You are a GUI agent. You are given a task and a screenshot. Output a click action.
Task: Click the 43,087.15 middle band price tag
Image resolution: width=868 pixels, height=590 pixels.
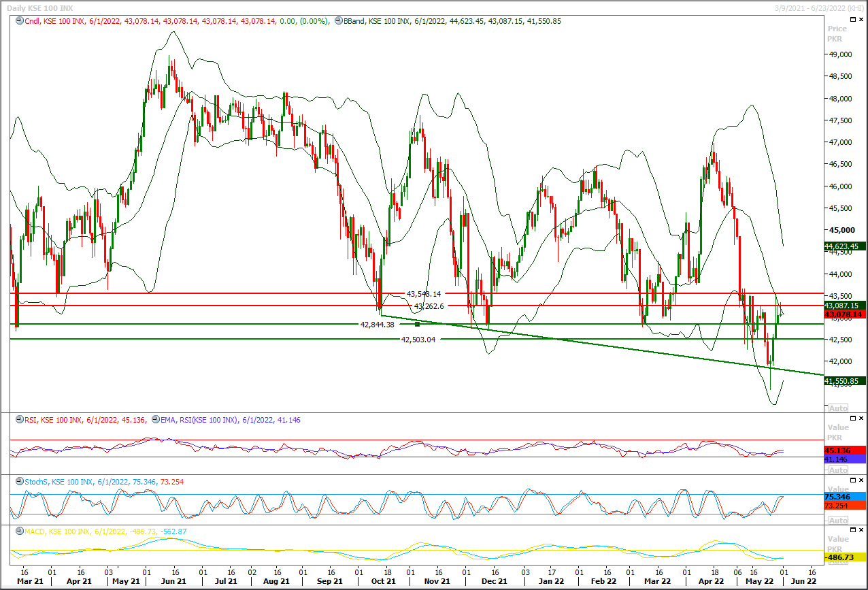click(844, 306)
